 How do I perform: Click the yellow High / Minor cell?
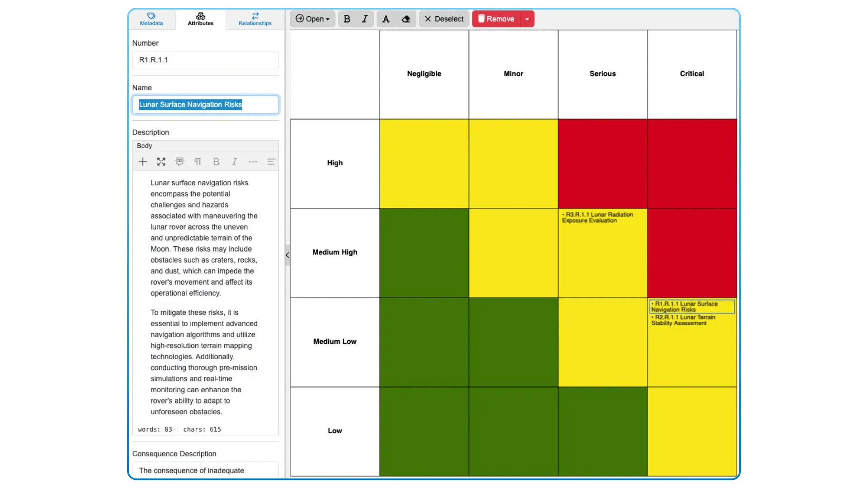513,164
